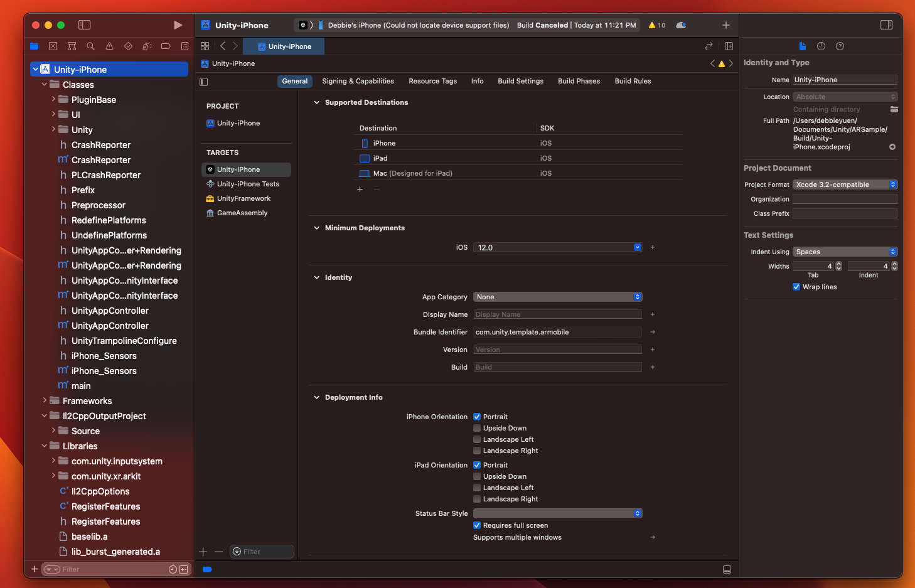Open the Debug navigator icon
The height and width of the screenshot is (588, 915).
coord(147,46)
